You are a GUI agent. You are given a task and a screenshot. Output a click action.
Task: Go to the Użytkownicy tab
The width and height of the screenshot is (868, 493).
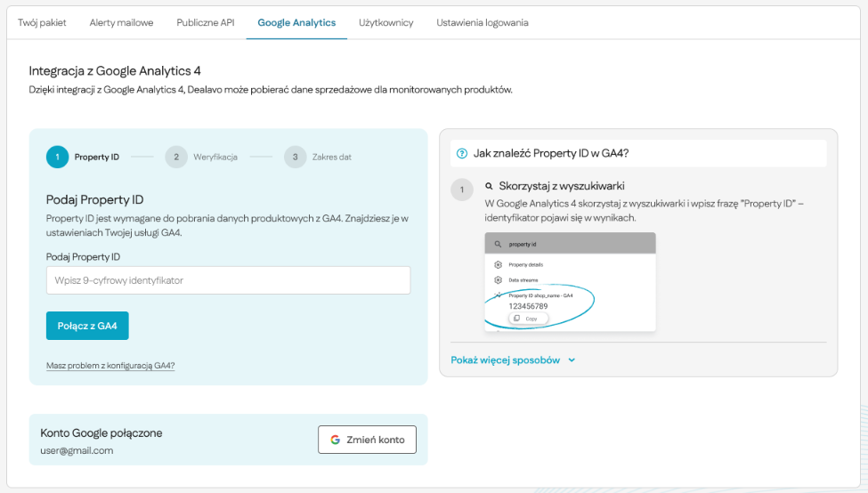click(x=385, y=22)
